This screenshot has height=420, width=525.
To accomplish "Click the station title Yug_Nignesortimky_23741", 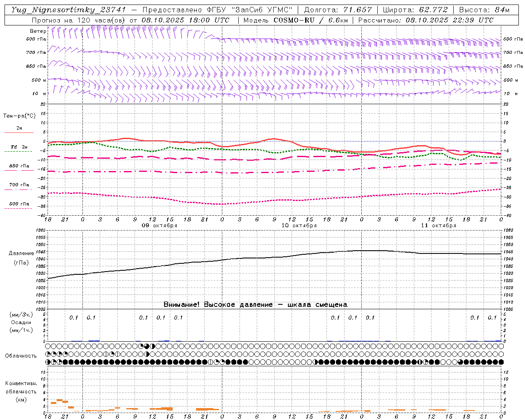I will [x=68, y=10].
